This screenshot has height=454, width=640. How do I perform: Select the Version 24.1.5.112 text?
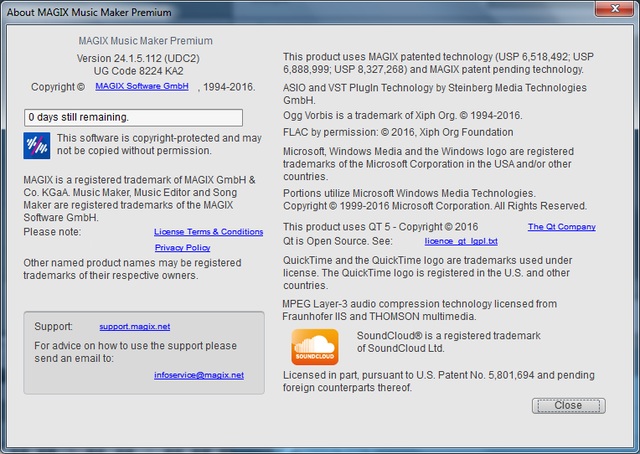(145, 59)
